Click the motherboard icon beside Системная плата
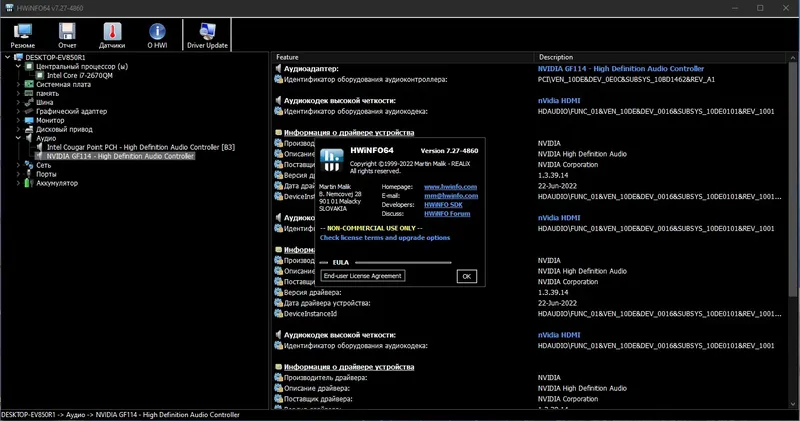Screen dimensions: 800x421 coord(29,84)
